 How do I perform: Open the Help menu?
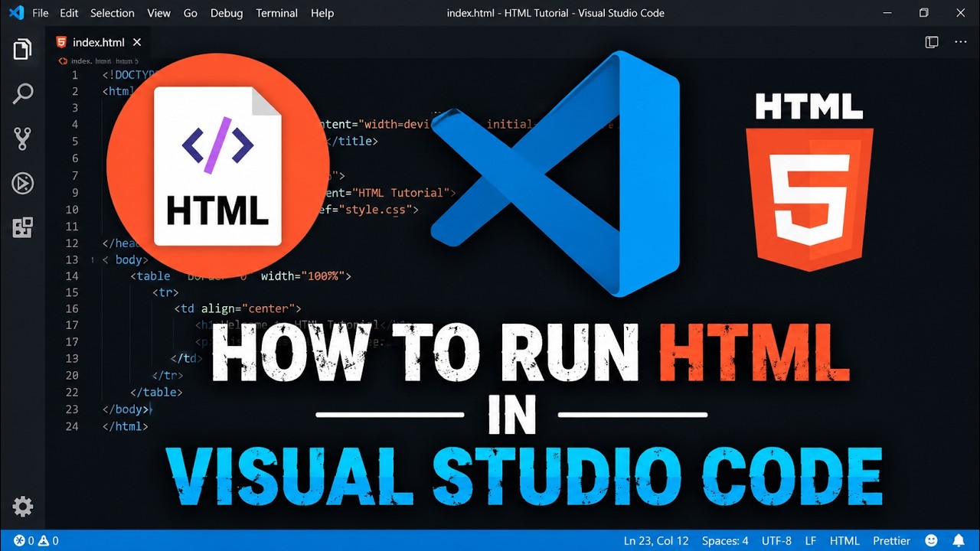pos(322,13)
